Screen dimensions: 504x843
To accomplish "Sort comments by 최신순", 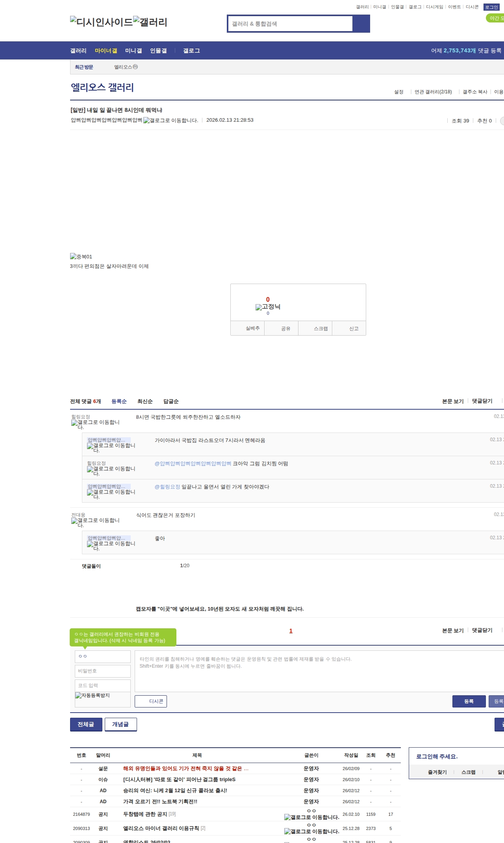I will [145, 401].
